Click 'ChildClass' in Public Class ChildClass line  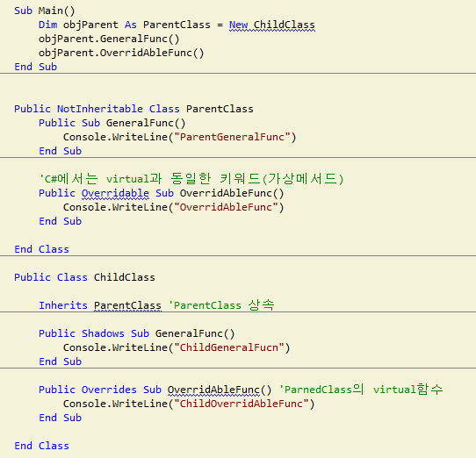click(124, 277)
